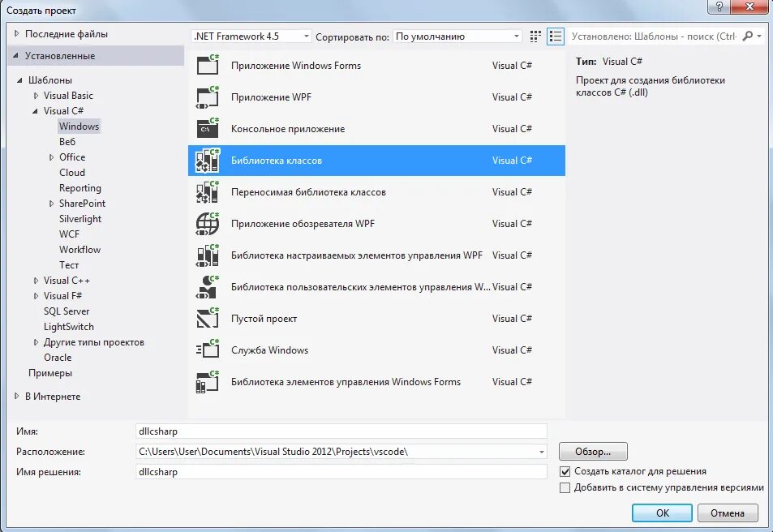Select the Silverlight tree item
This screenshot has width=773, height=532.
80,219
